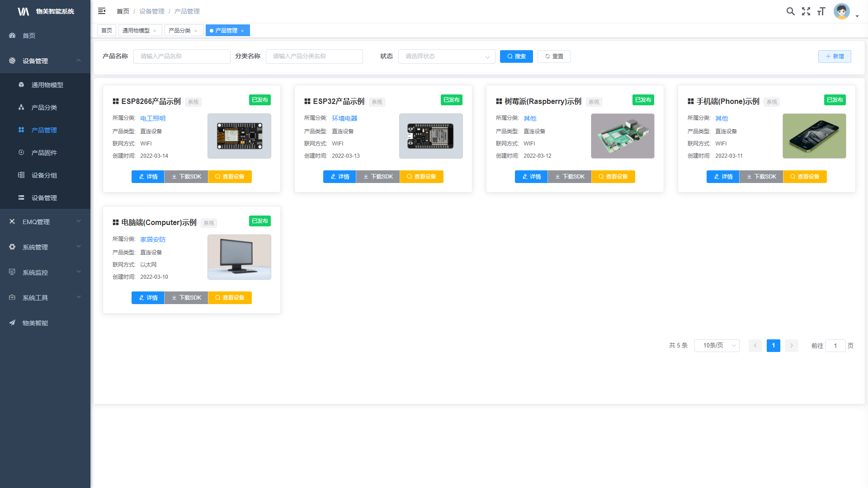Click the 新增 button
The image size is (868, 488).
pyautogui.click(x=834, y=56)
